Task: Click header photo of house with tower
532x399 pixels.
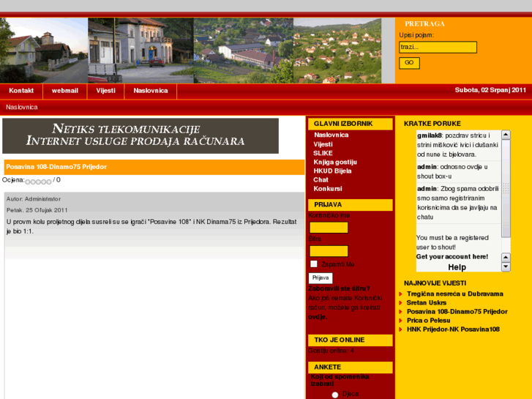Action: (44, 51)
